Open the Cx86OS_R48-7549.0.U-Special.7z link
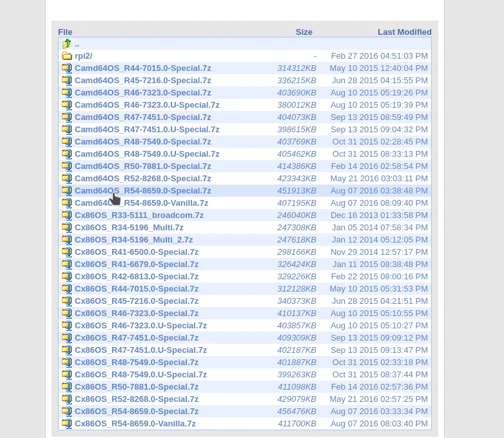This screenshot has height=438, width=504. coord(141,375)
